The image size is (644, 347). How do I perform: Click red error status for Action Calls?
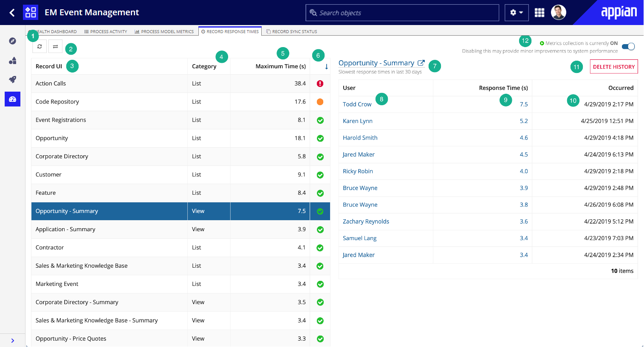(320, 84)
